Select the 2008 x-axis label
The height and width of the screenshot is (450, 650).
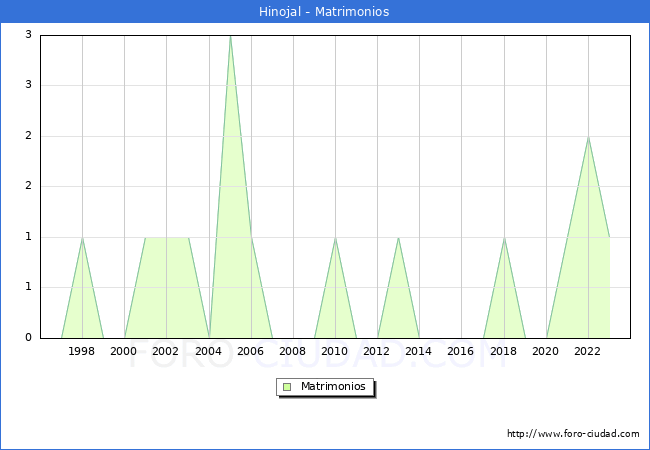(x=293, y=351)
